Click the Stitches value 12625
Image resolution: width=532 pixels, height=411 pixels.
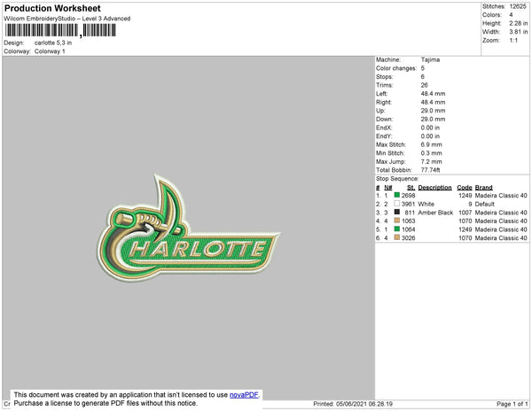click(x=518, y=6)
